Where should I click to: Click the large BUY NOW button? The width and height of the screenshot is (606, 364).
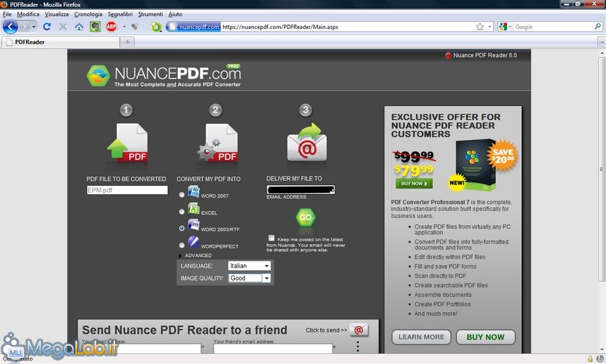click(x=485, y=337)
